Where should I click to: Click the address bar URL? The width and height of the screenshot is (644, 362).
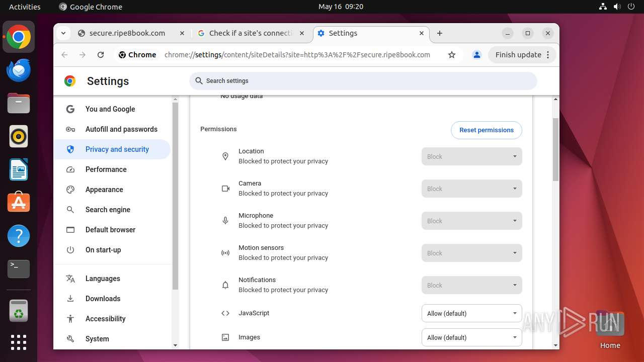coord(297,55)
